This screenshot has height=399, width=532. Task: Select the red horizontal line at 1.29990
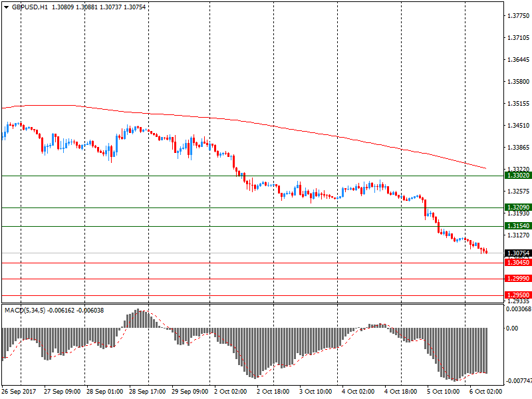[x=253, y=279]
